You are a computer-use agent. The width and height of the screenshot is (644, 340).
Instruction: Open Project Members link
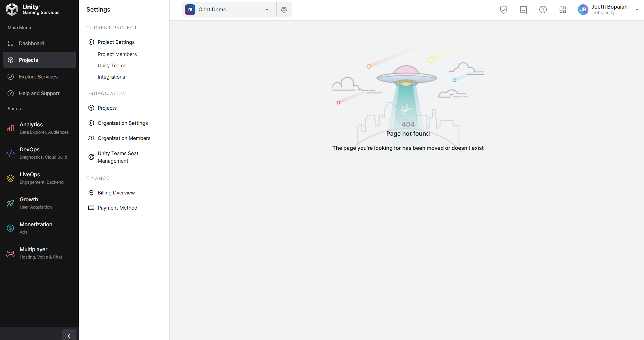(117, 54)
